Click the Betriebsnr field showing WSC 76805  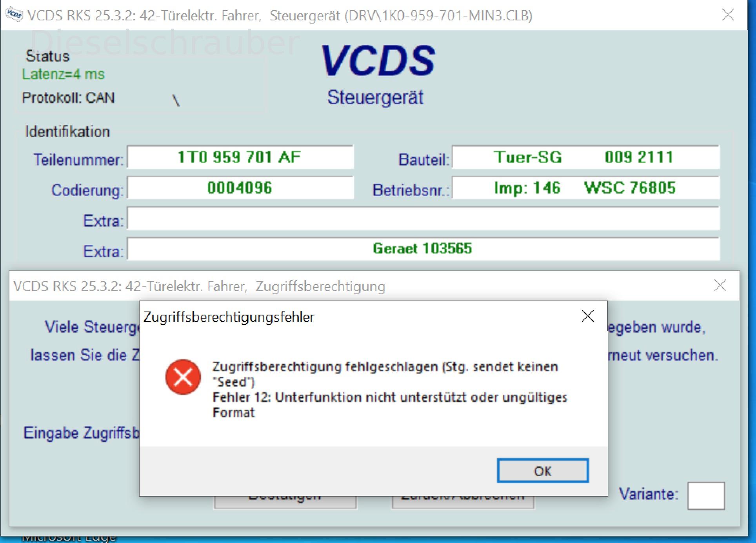[585, 188]
